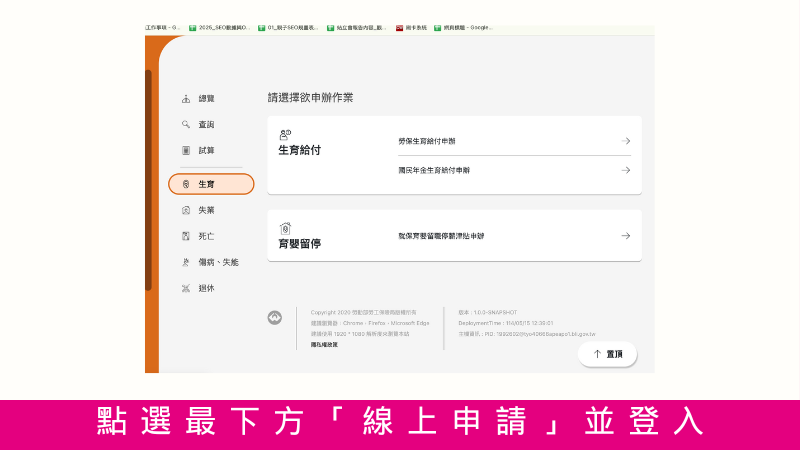The image size is (800, 450).
Task: Click the 1.0.0-SNAPSHOT version line in footer
Action: coord(488,312)
